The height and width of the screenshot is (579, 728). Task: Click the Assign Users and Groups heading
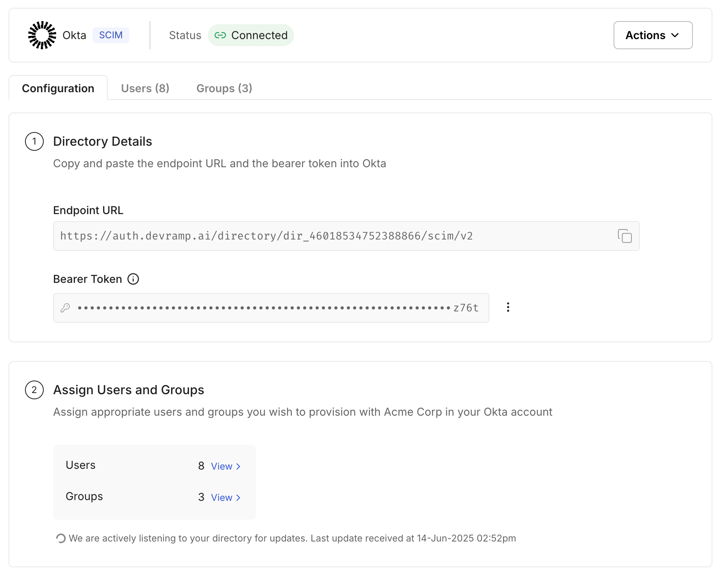(x=128, y=390)
